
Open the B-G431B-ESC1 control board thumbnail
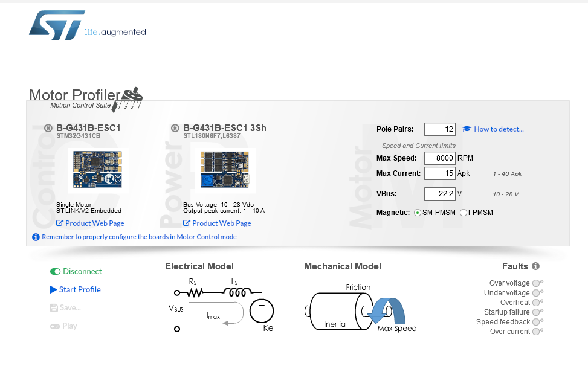(97, 169)
